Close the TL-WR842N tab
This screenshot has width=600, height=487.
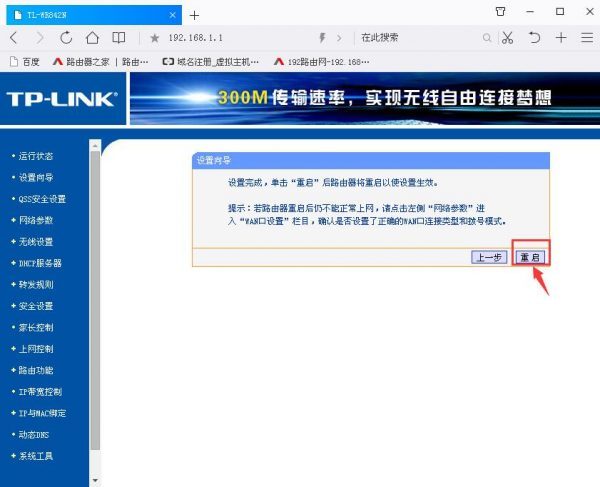(x=172, y=15)
